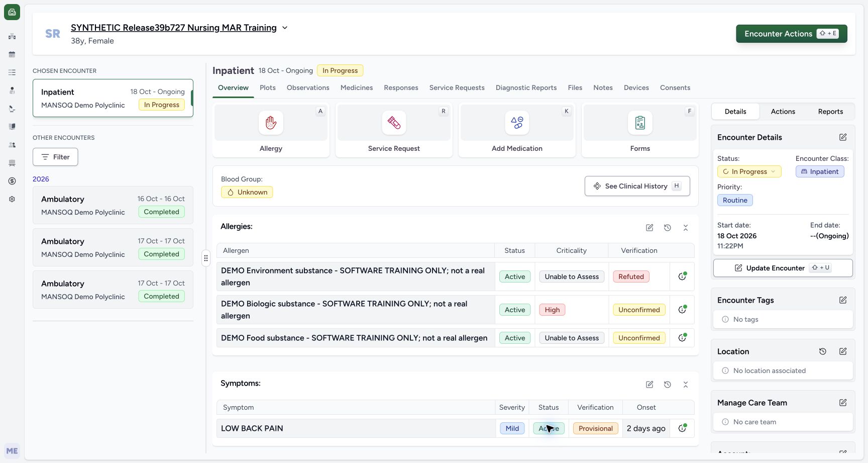Click the Update Encounter button

pyautogui.click(x=783, y=268)
